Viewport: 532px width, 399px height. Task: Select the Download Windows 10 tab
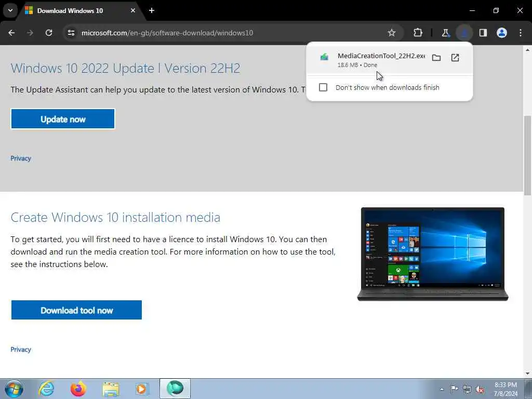81,10
